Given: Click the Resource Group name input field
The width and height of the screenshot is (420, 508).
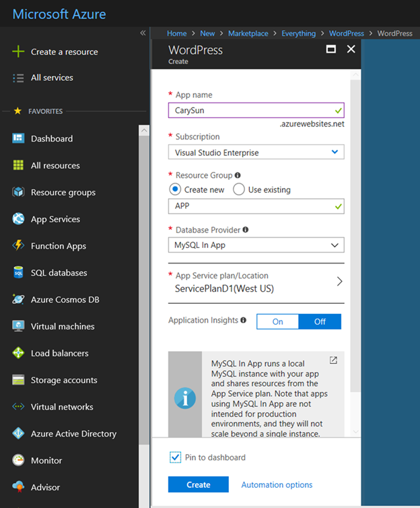Looking at the screenshot, I should tap(256, 206).
